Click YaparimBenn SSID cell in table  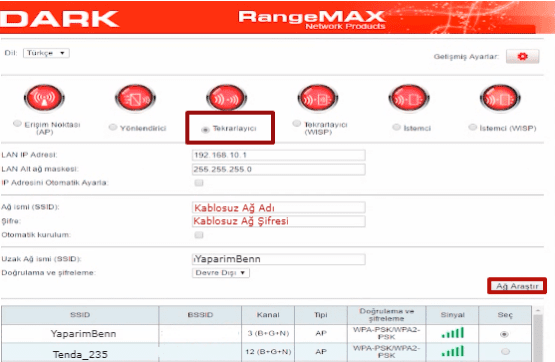(x=80, y=334)
